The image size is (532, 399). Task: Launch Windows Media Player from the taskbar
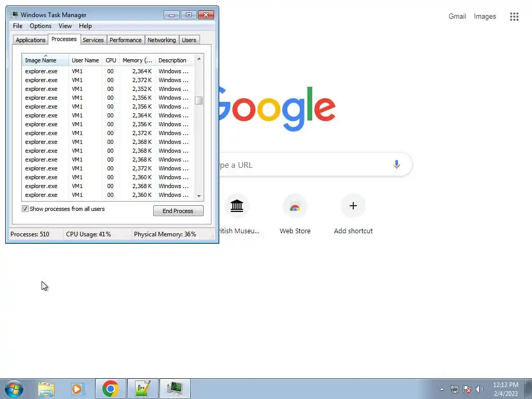78,389
